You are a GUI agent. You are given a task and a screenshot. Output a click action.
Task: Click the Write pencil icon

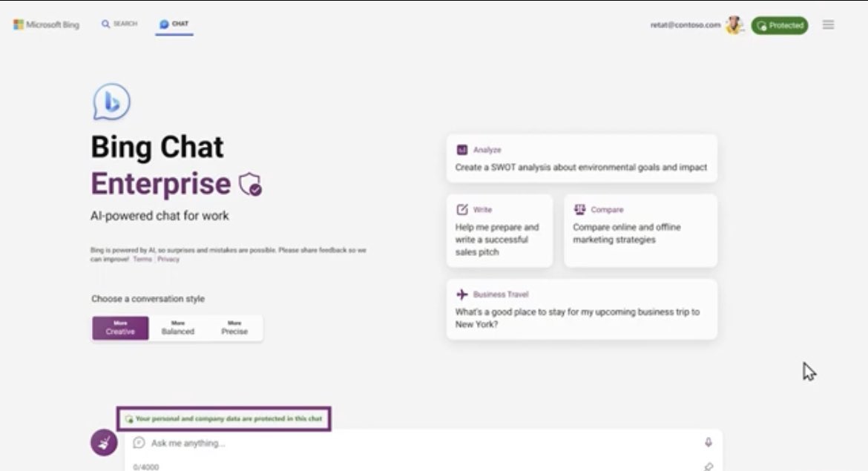(461, 209)
